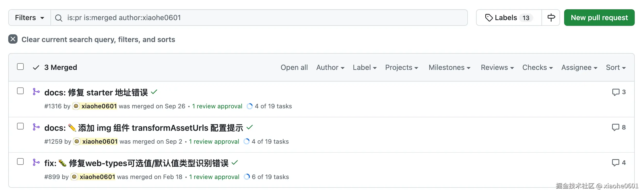Viewport: 644px width, 195px height.
Task: Click the New pull request button
Action: coord(599,18)
